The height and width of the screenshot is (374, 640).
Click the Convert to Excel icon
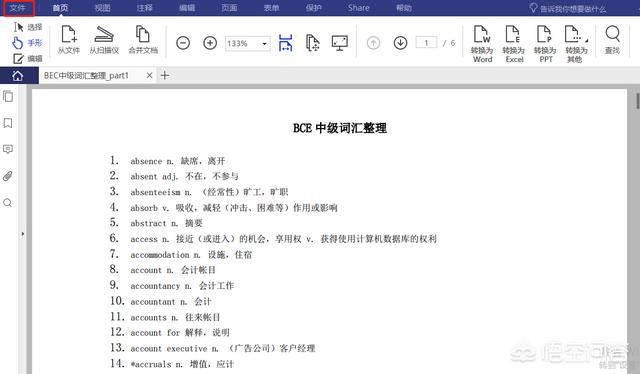click(513, 44)
